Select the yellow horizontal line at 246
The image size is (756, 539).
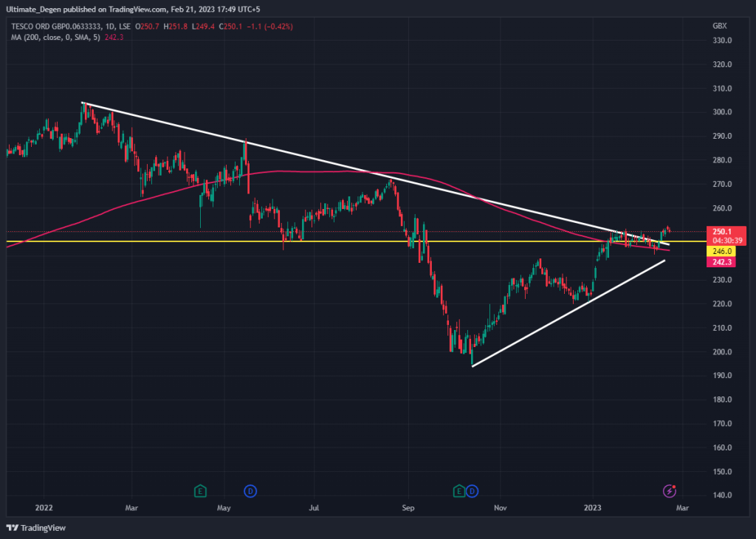(148, 241)
